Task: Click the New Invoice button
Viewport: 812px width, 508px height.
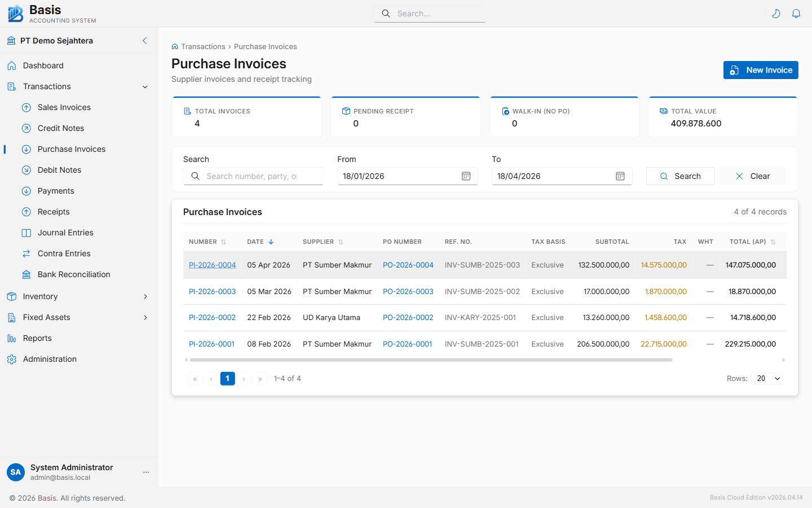Action: tap(761, 70)
